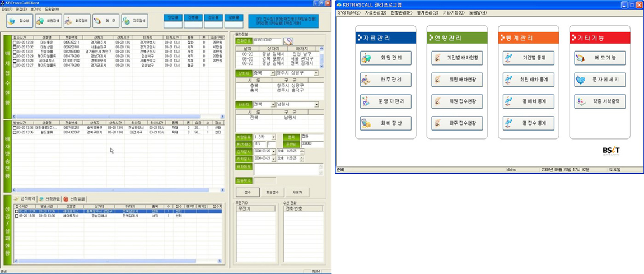644x274 pixels.
Task: Switch to the 선적예약 tab
Action: (25, 199)
